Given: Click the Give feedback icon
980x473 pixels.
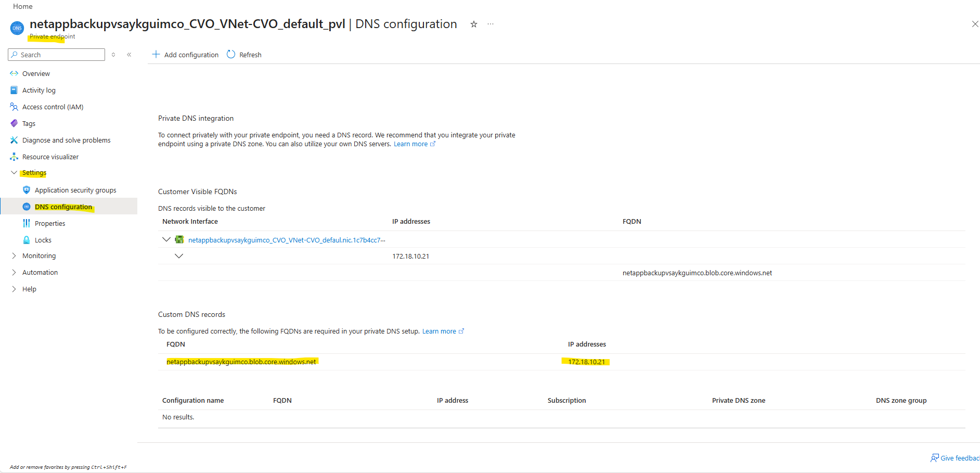Looking at the screenshot, I should pyautogui.click(x=935, y=458).
